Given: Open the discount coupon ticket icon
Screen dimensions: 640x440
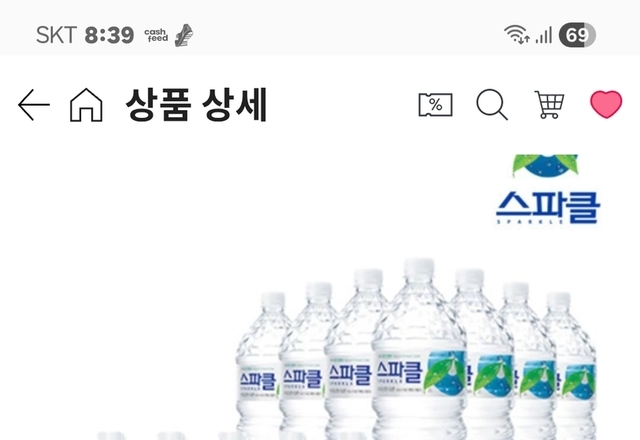Looking at the screenshot, I should click(436, 105).
